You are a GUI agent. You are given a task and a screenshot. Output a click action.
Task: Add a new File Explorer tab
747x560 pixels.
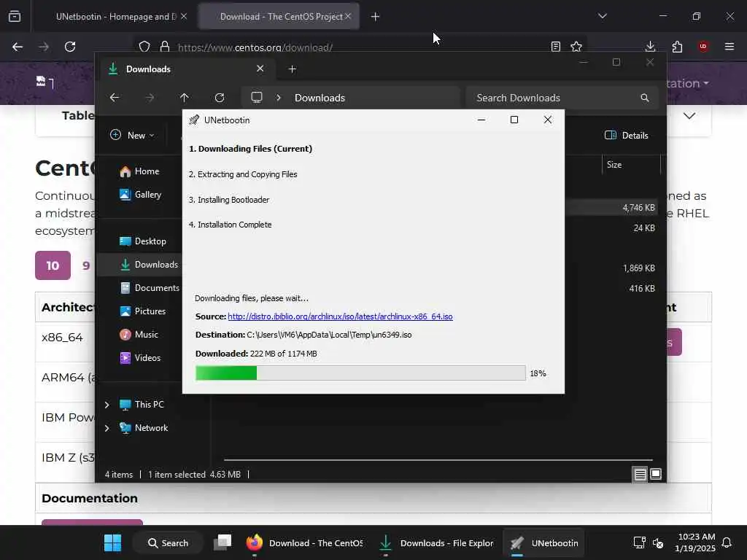click(x=293, y=69)
